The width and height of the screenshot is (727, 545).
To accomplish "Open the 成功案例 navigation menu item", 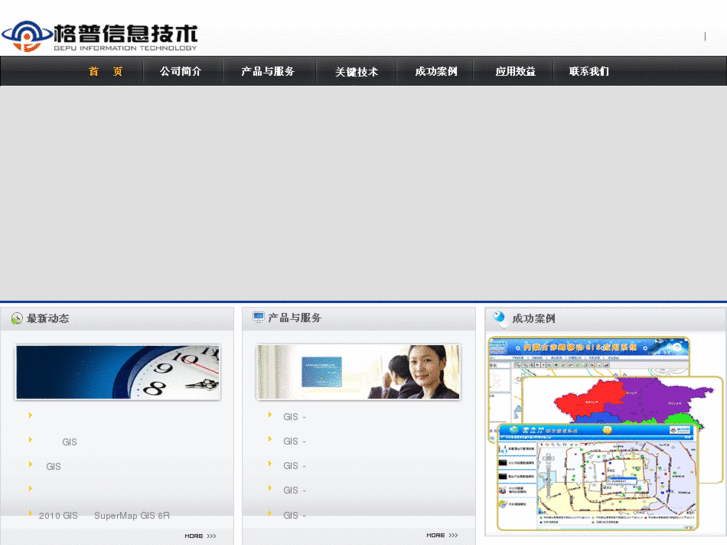I will click(x=436, y=71).
